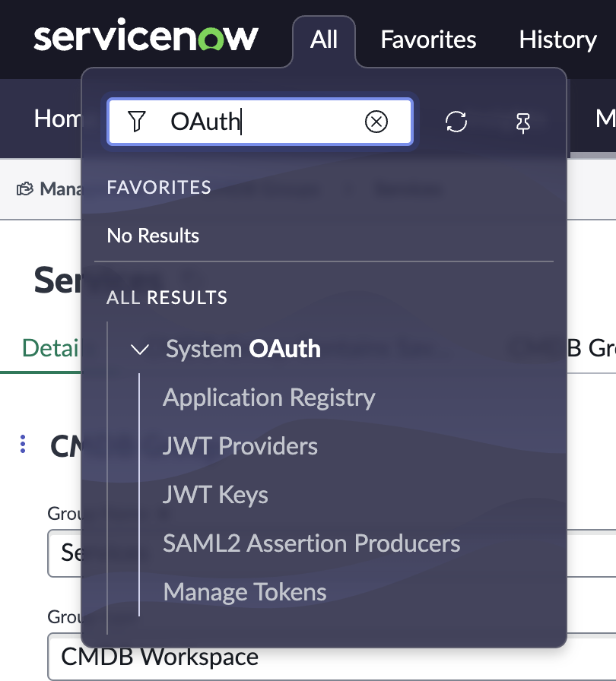Screen dimensions: 616x681
Task: Open SAML2 Assertion Producers module
Action: pyautogui.click(x=312, y=543)
